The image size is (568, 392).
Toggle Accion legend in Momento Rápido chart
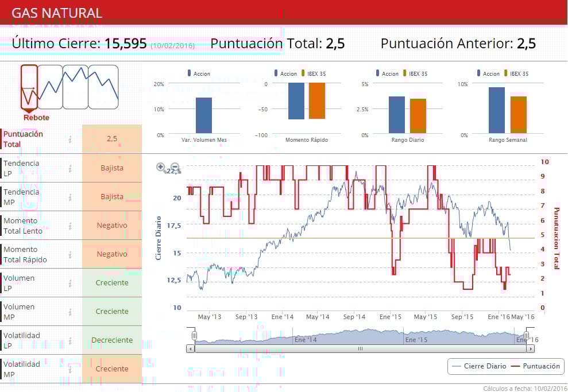tap(285, 73)
